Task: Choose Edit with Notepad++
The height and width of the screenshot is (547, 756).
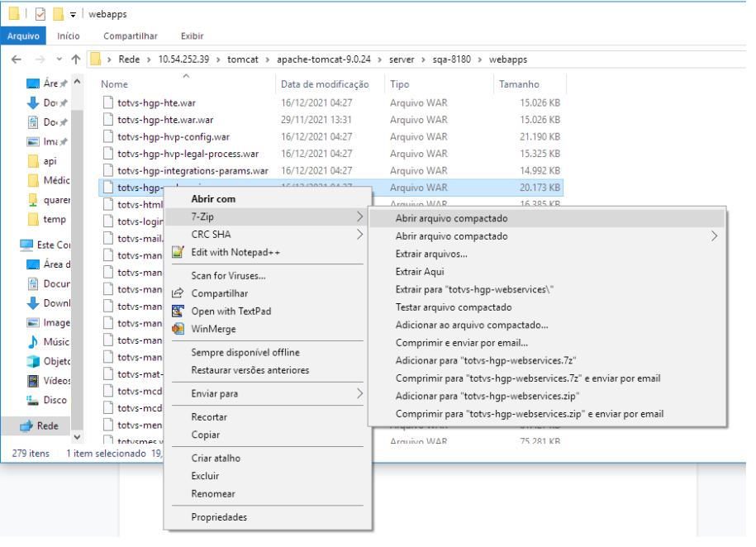Action: (x=268, y=252)
